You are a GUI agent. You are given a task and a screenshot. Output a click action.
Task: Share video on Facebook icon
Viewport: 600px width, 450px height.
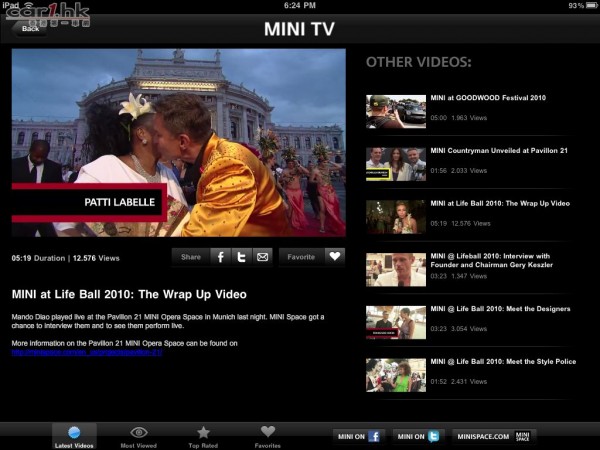[220, 257]
